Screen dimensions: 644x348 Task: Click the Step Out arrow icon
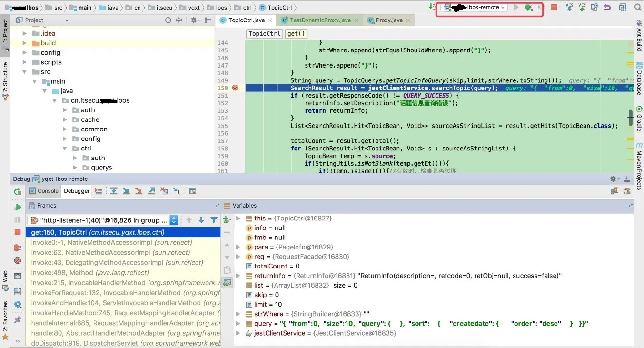tap(151, 191)
